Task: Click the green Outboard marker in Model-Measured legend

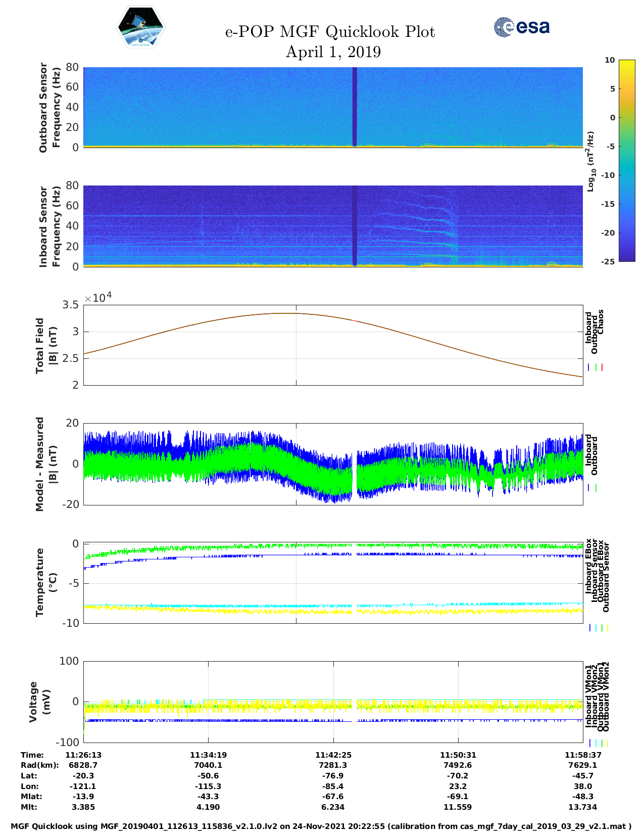Action: 596,488
